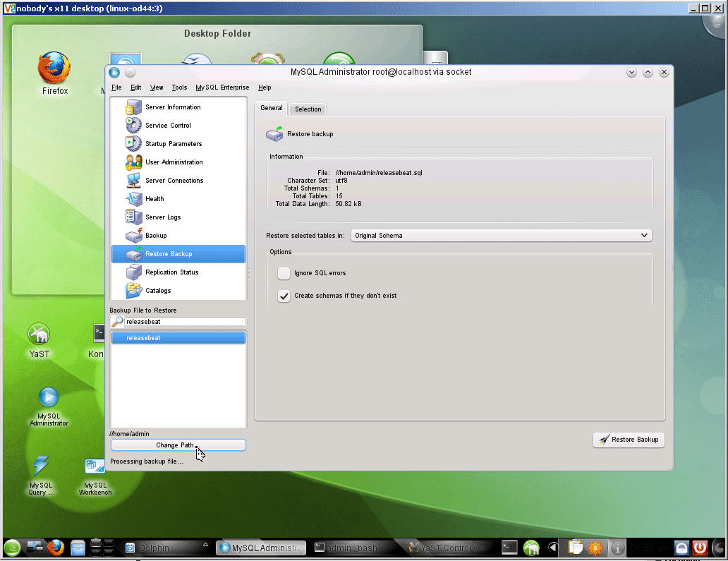Open the View menu
The width and height of the screenshot is (728, 561).
pyautogui.click(x=157, y=88)
